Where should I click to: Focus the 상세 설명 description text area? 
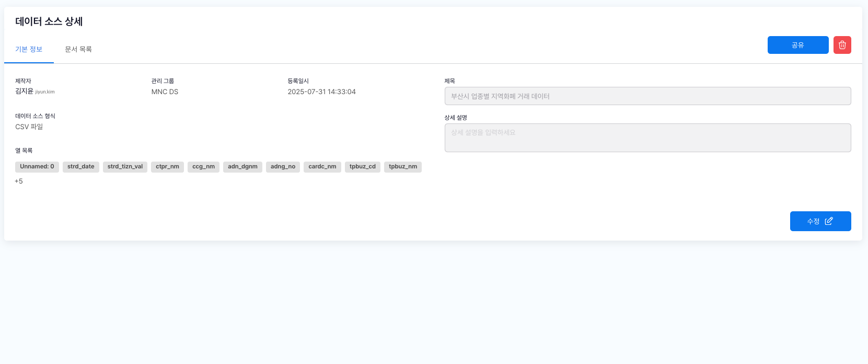click(x=647, y=138)
